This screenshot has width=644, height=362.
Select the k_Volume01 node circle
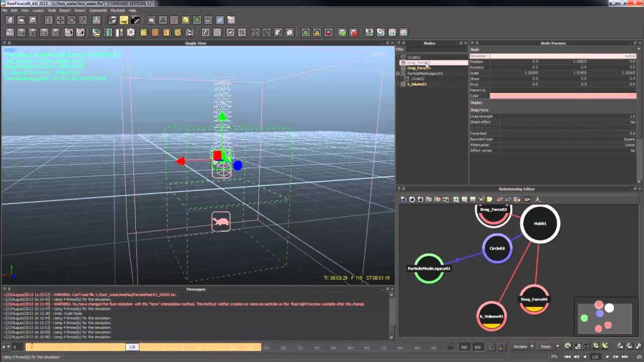pos(492,317)
